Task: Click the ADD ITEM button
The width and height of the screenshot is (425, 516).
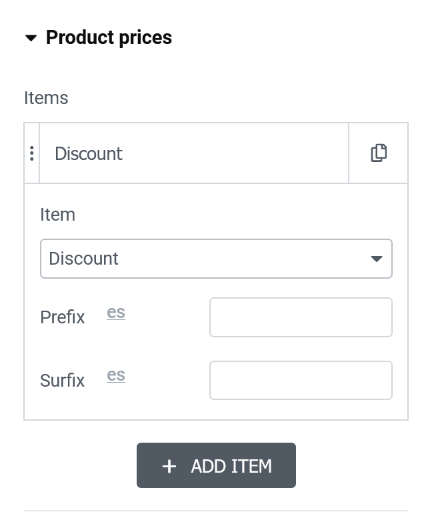Action: click(216, 465)
